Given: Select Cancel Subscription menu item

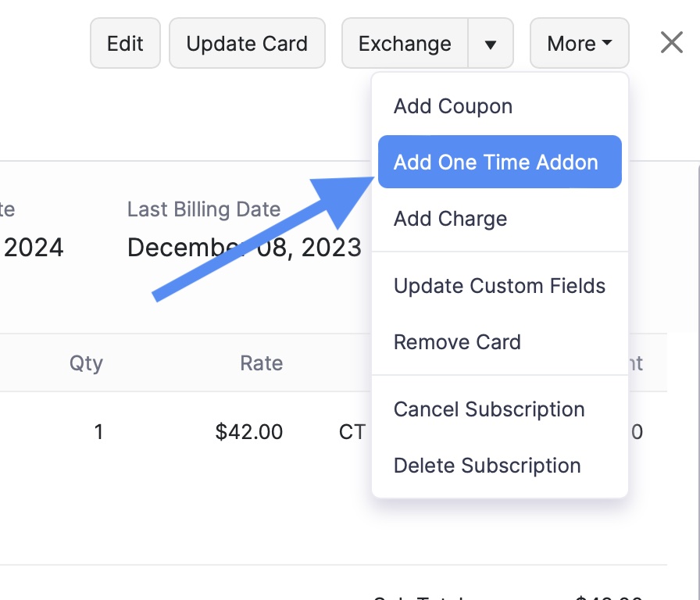Looking at the screenshot, I should (489, 409).
